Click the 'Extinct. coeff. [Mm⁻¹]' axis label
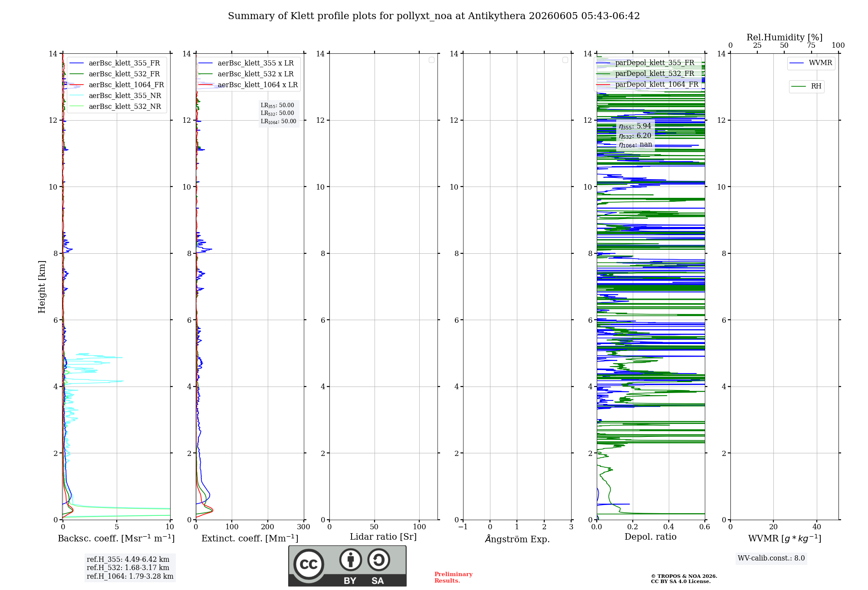The image size is (868, 590). pyautogui.click(x=250, y=538)
